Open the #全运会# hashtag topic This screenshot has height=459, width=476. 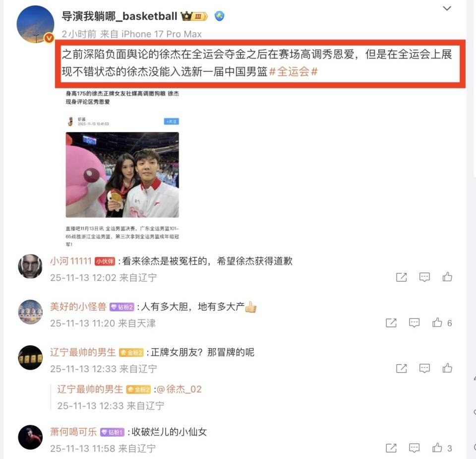(x=293, y=71)
